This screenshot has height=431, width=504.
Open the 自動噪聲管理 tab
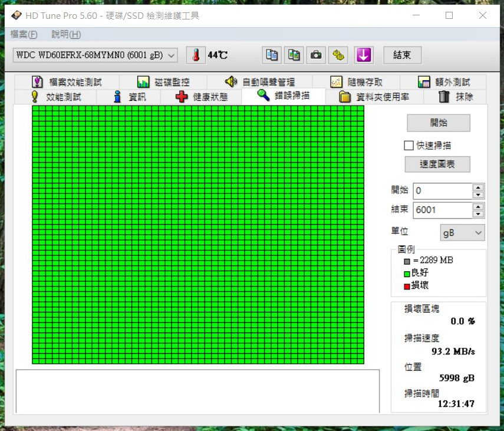click(260, 82)
